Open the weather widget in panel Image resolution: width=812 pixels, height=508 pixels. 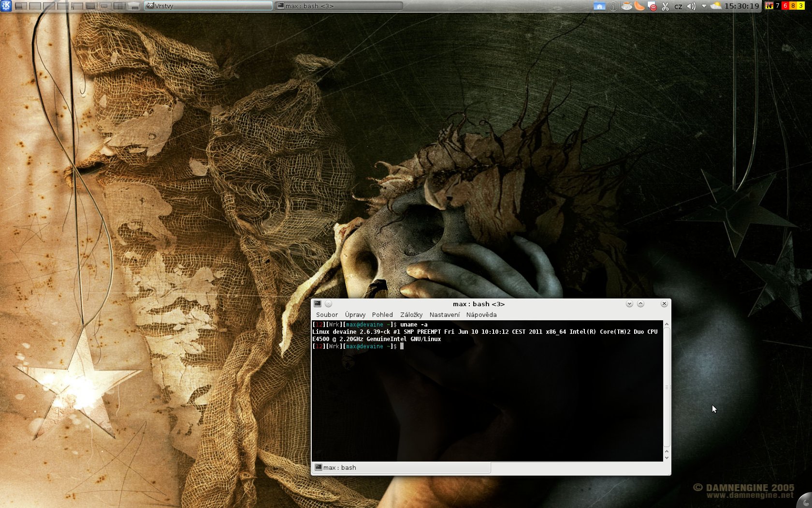(716, 6)
